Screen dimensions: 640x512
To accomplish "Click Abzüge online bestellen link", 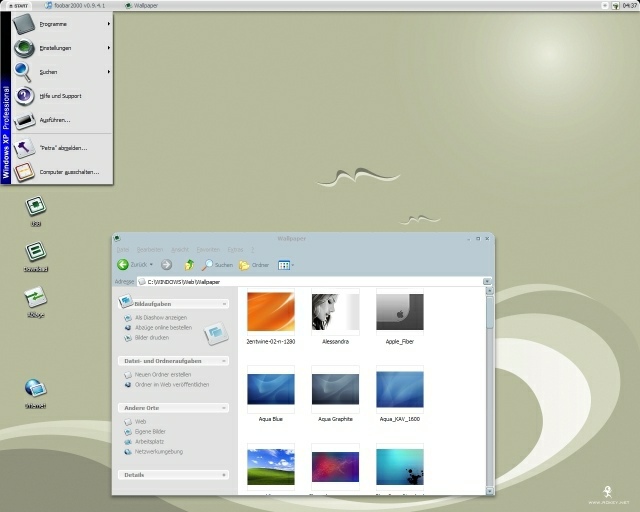I will [x=163, y=327].
